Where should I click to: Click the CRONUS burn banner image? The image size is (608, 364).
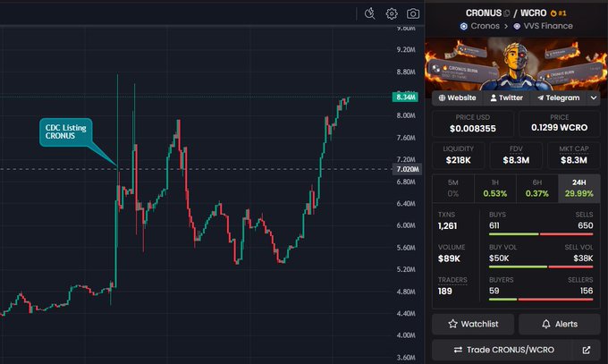pyautogui.click(x=516, y=64)
